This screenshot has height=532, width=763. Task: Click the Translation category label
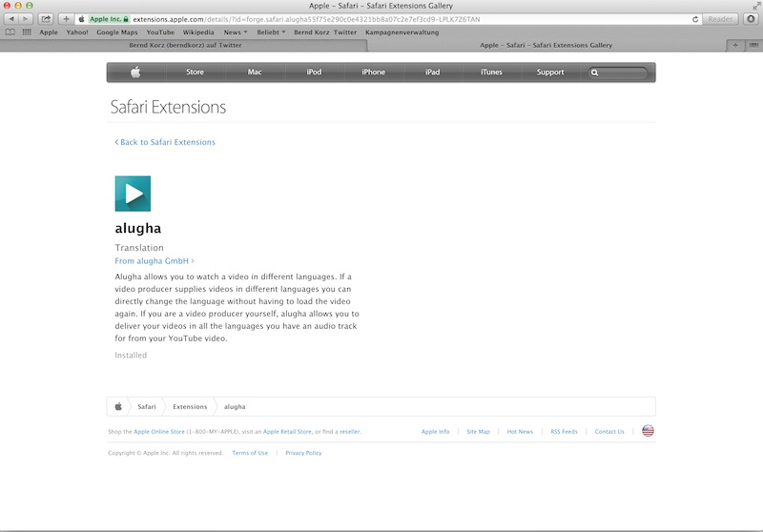[139, 248]
